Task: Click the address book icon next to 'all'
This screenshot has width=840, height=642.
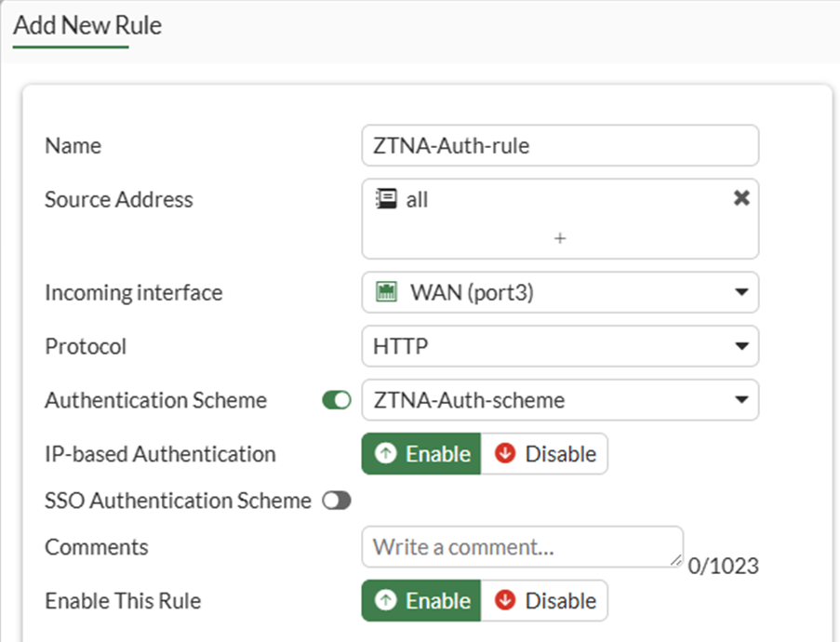Action: click(x=385, y=199)
